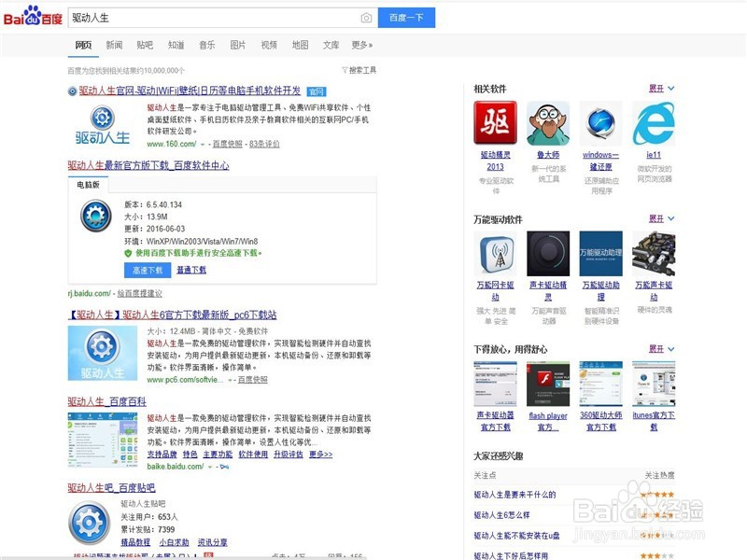Click 贴吧 gear avatar icon
The image size is (747, 560).
[90, 523]
